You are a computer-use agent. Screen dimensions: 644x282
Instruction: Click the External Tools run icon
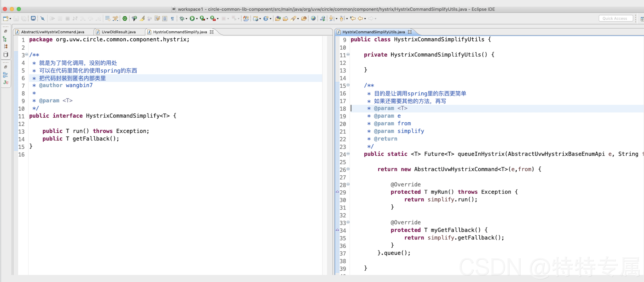213,18
